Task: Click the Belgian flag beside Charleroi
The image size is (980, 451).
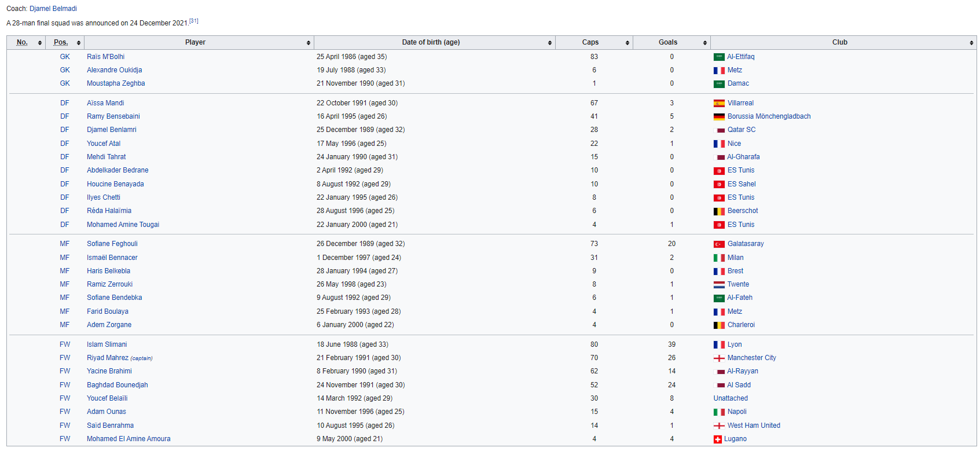Action: coord(719,325)
